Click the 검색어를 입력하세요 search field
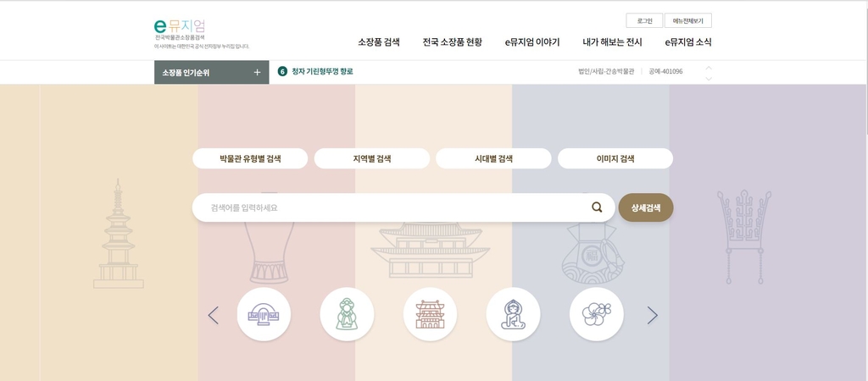This screenshot has height=381, width=868. tap(390, 207)
